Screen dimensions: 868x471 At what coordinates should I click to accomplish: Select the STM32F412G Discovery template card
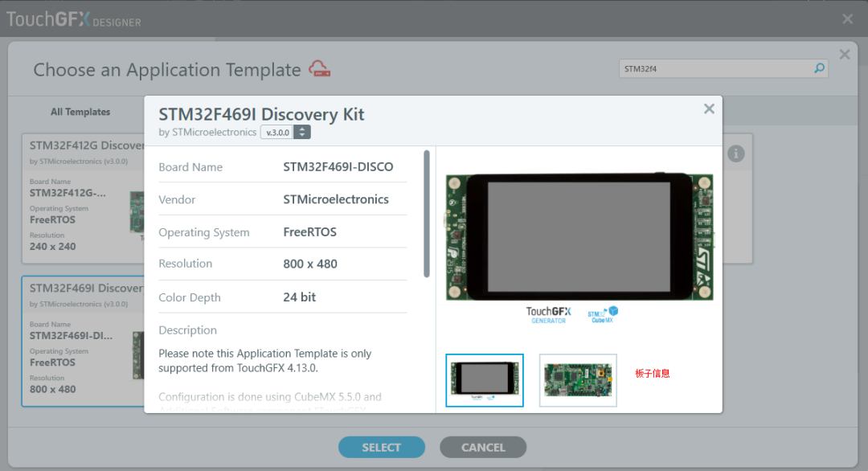tap(80, 197)
